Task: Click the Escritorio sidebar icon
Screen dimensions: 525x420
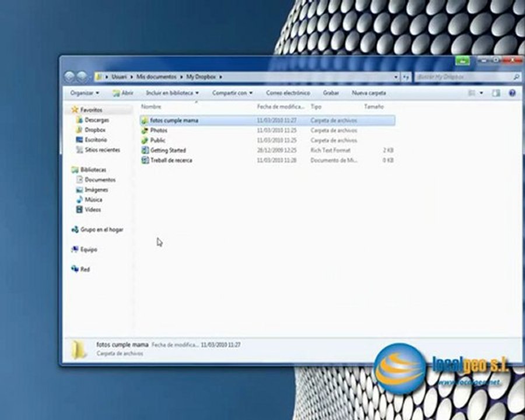Action: 79,139
